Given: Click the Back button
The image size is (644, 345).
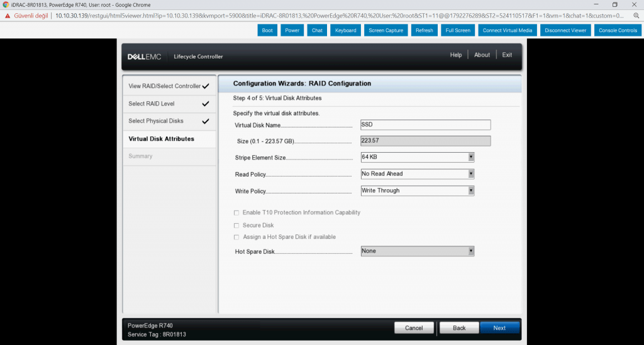Looking at the screenshot, I should click(x=459, y=328).
